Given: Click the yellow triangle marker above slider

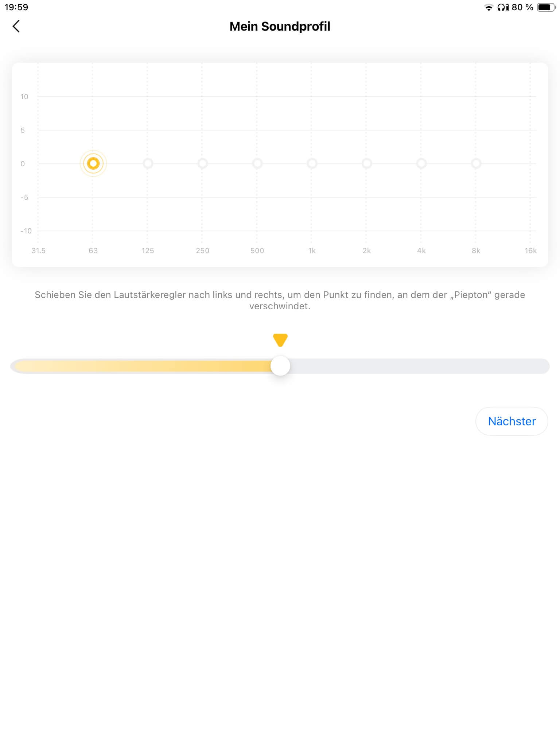Looking at the screenshot, I should point(280,340).
